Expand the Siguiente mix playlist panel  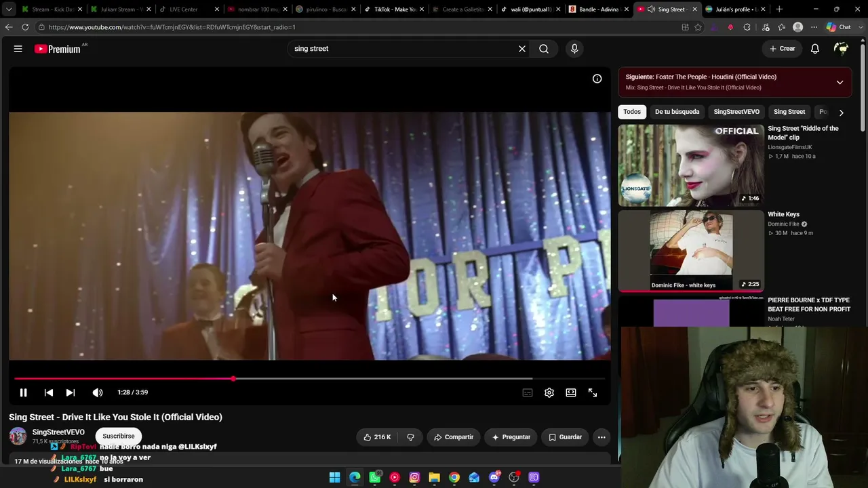pyautogui.click(x=840, y=82)
